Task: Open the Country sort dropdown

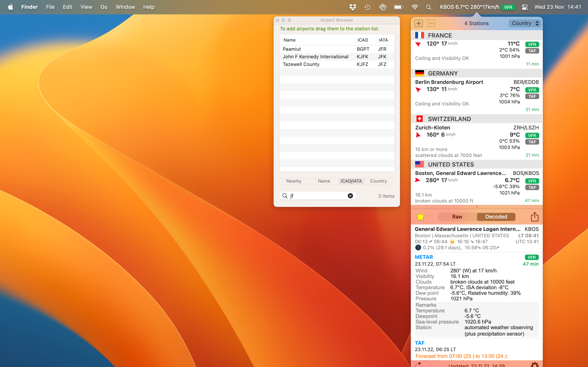Action: 525,23
